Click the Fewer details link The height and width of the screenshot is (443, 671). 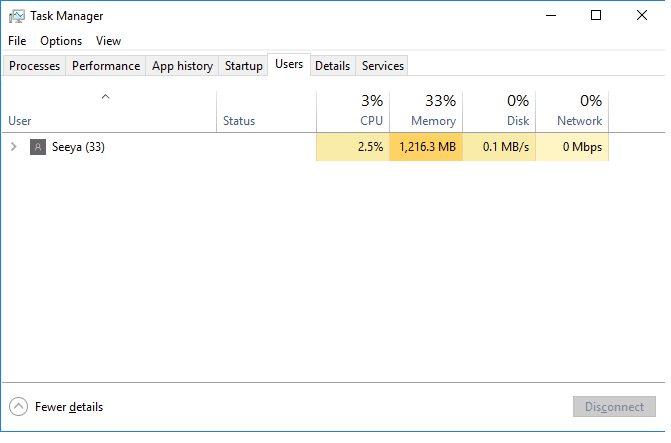tap(69, 407)
